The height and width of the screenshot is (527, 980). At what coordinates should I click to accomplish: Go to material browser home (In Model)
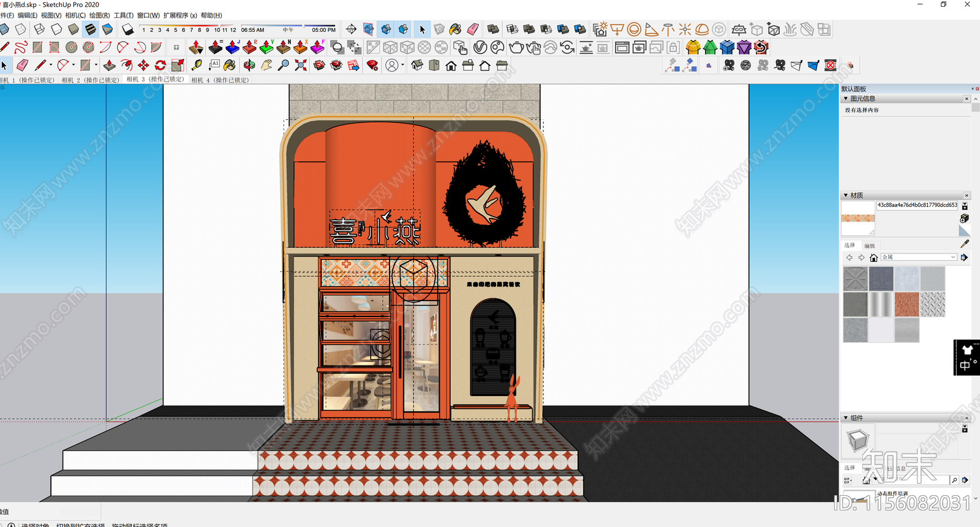874,258
